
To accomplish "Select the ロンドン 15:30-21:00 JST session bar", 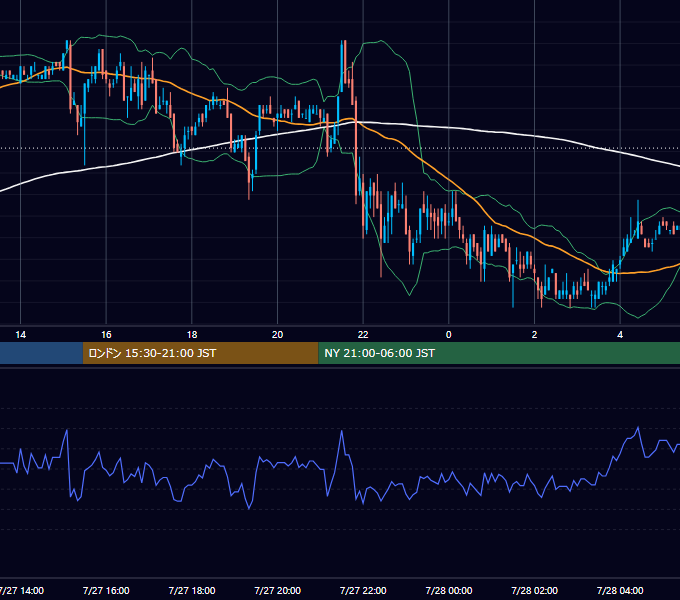I will (200, 353).
